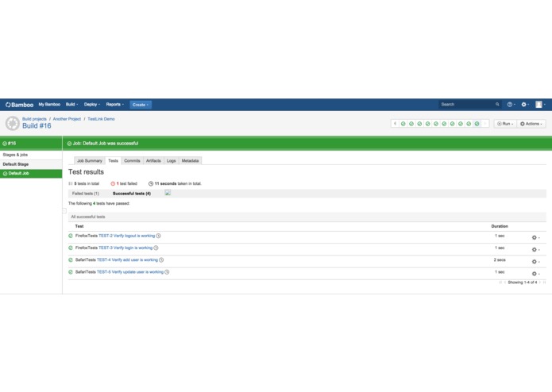Click the history clock icon after TEST-4
The width and height of the screenshot is (552, 392).
click(x=161, y=259)
